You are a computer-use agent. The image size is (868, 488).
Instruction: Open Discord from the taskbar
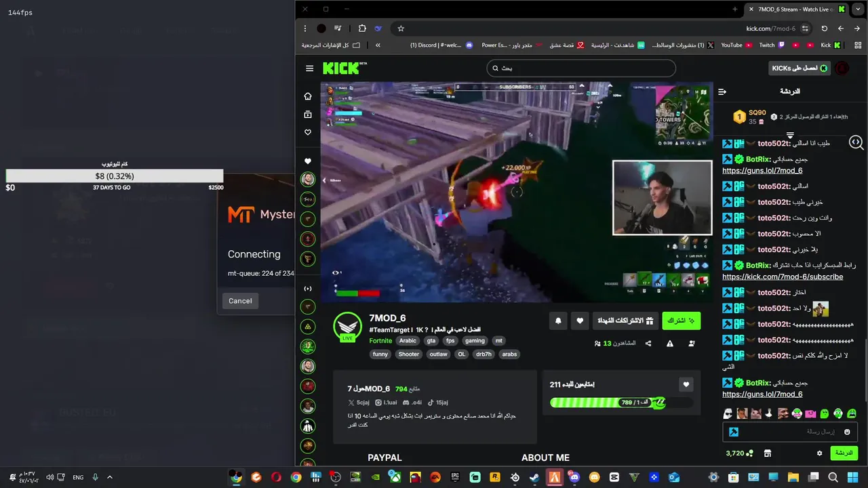tap(574, 477)
